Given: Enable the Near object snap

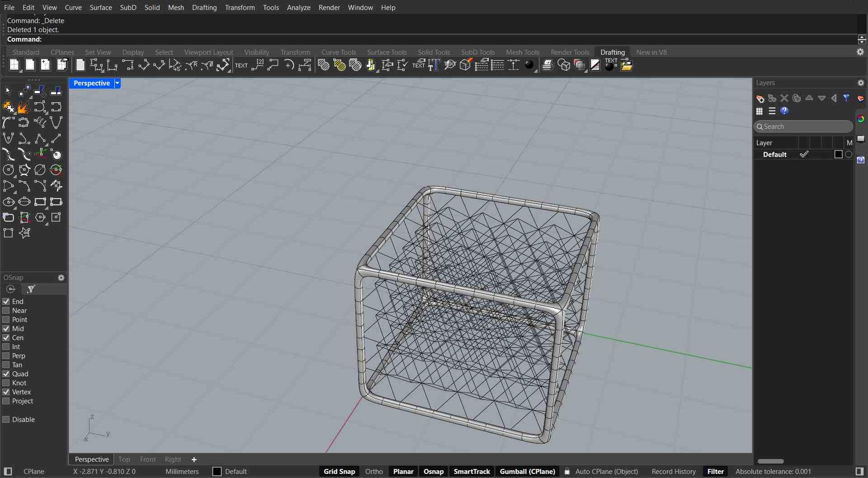Looking at the screenshot, I should coord(6,311).
